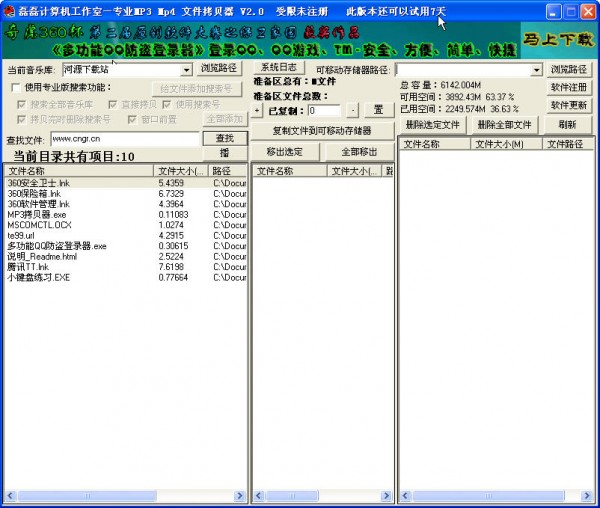Image resolution: width=600 pixels, height=508 pixels.
Task: Focus the 已复制 count field
Action: point(324,111)
